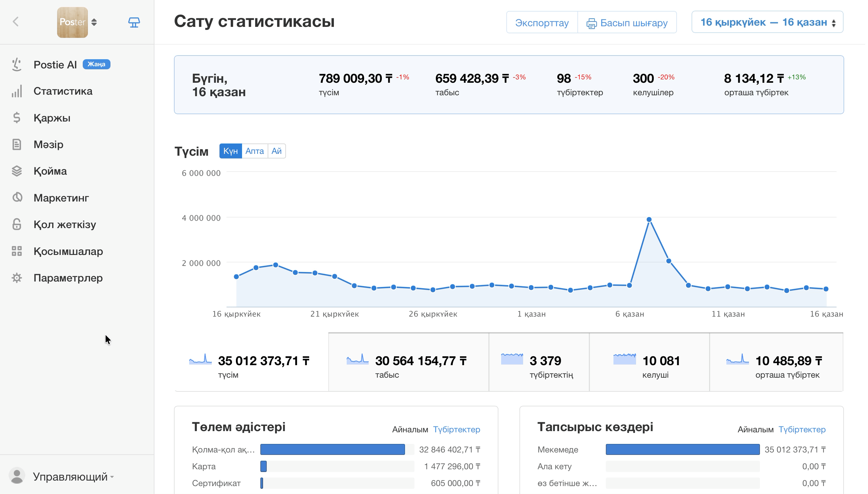This screenshot has height=494, width=868.
Task: Click the Жаңа badge next to Postie AI
Action: (97, 64)
